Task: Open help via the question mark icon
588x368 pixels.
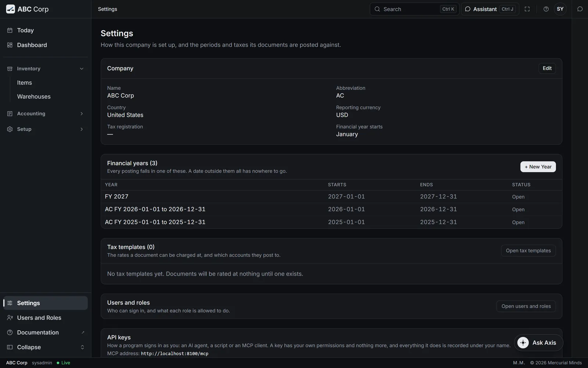Action: (546, 9)
